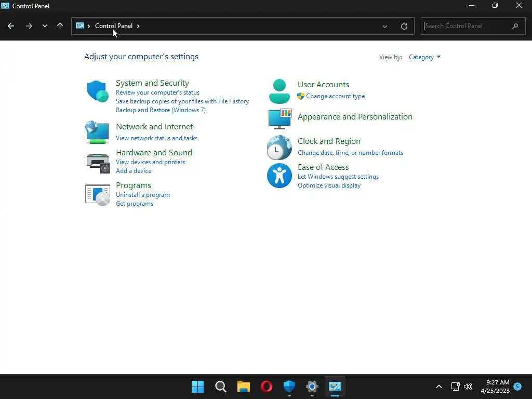The width and height of the screenshot is (532, 399).
Task: Open Appearance and Personalization category
Action: click(355, 117)
